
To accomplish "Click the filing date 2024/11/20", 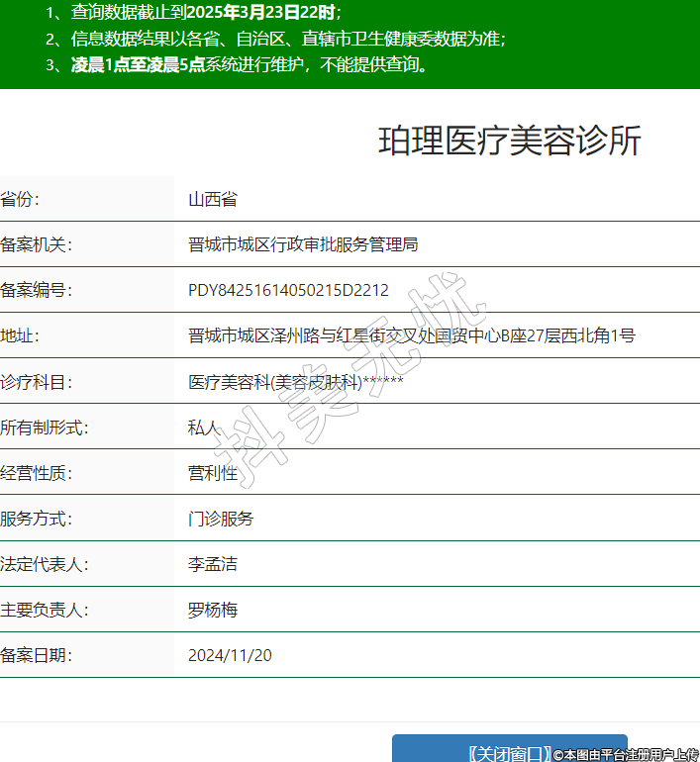I will pyautogui.click(x=230, y=655).
